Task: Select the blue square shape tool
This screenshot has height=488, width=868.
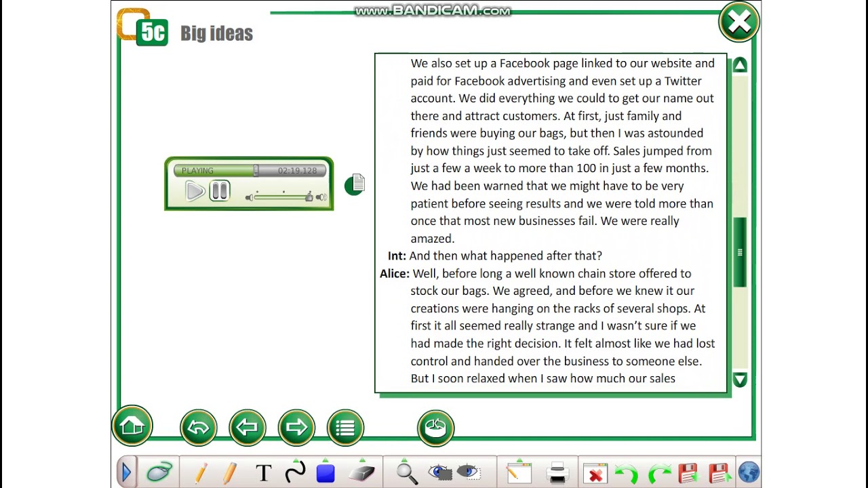Action: (325, 472)
